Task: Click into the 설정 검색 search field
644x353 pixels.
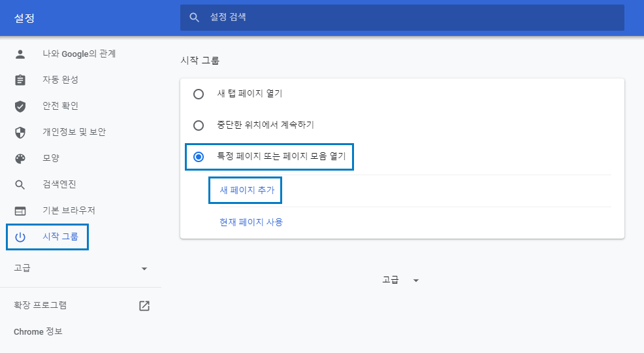Action: [x=402, y=17]
